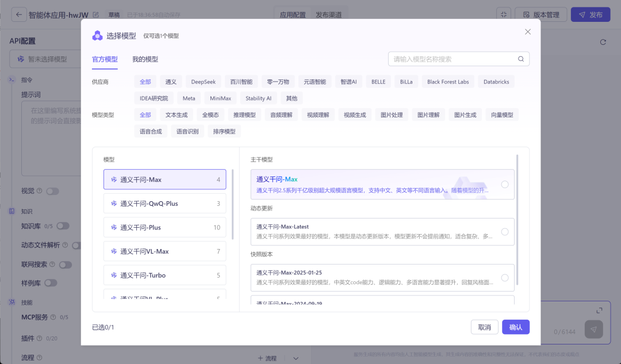Filter suppliers by 通义
The image size is (621, 364).
[x=171, y=82]
